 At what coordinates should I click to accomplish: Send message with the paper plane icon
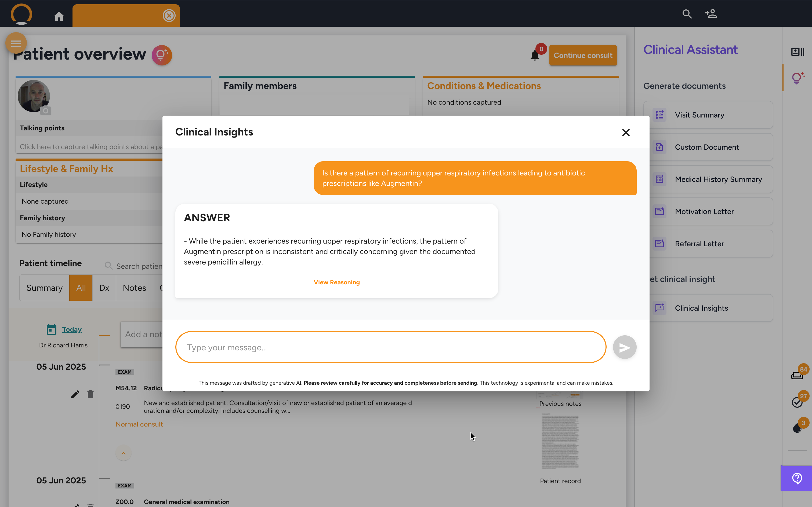(624, 347)
